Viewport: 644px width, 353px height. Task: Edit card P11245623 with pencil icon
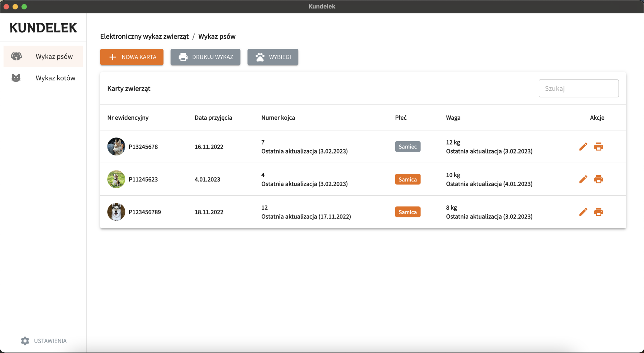coord(583,179)
